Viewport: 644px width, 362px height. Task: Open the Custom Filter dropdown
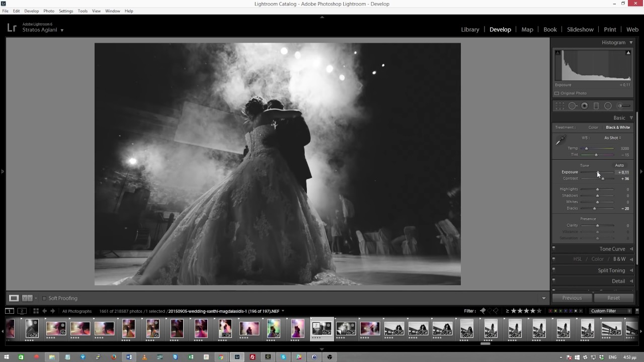click(x=610, y=311)
